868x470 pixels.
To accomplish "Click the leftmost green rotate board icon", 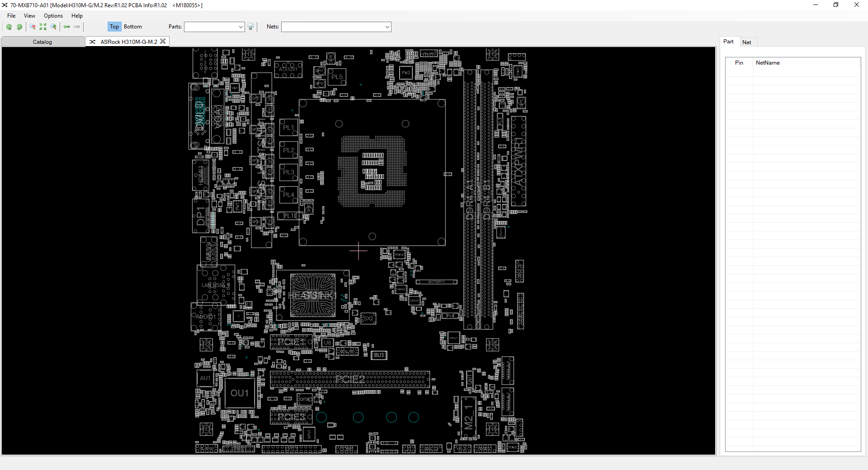I will click(x=9, y=27).
